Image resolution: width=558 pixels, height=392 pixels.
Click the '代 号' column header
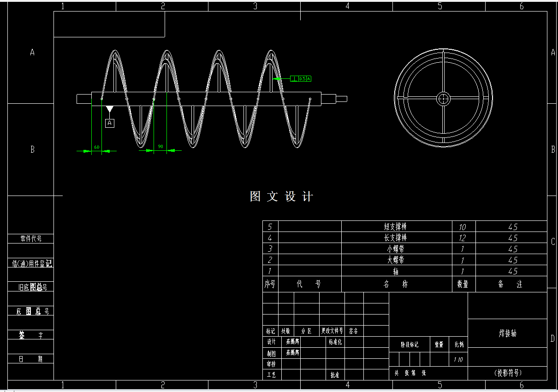[309, 284]
